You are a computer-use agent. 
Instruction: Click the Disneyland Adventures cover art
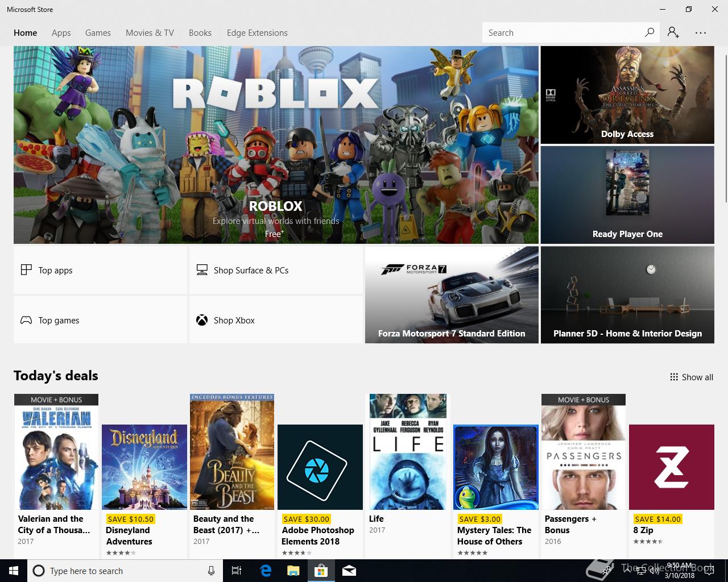(x=144, y=467)
